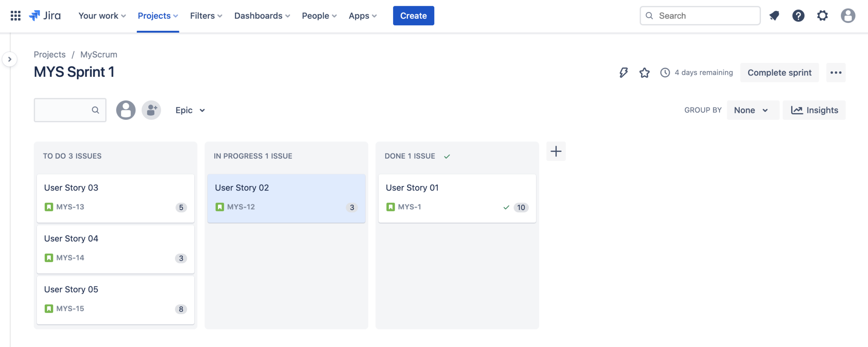Click the Create button
The width and height of the screenshot is (868, 347).
413,16
